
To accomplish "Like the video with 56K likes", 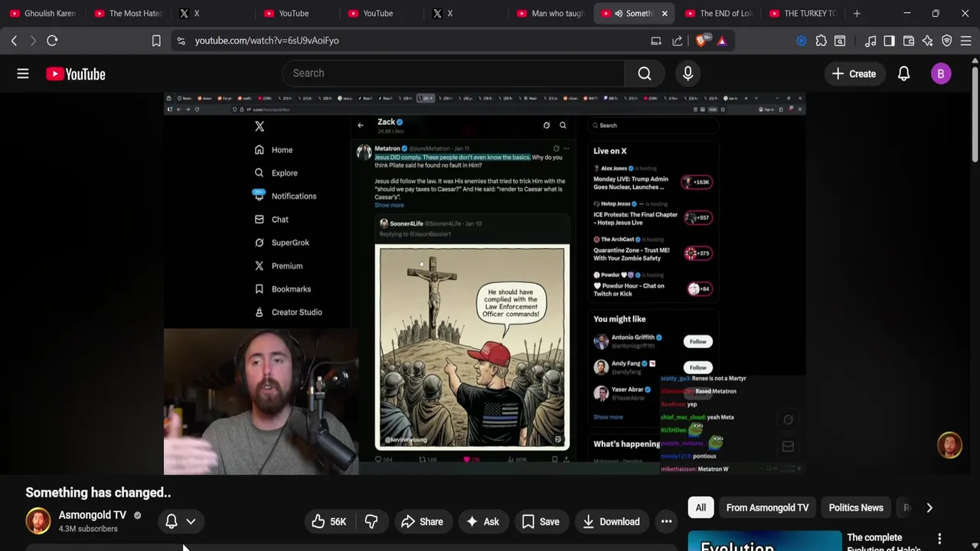I will [328, 522].
